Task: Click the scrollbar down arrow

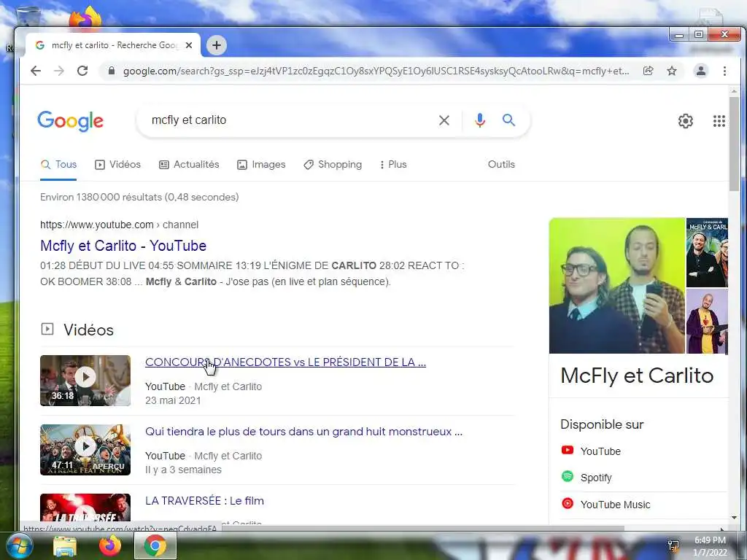Action: pyautogui.click(x=734, y=518)
